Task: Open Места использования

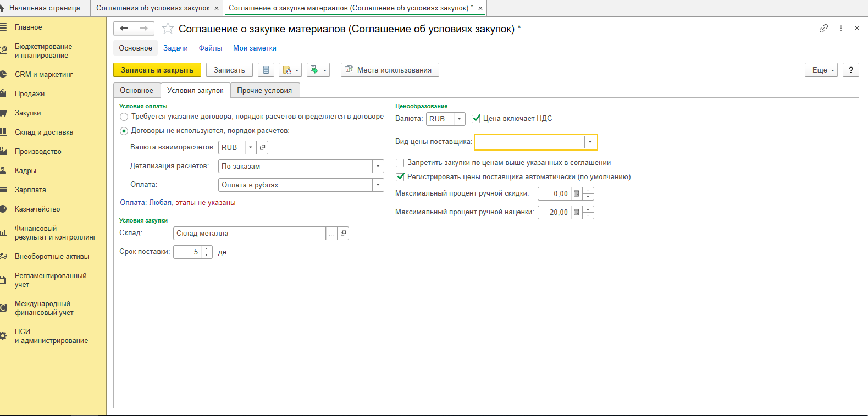Action: pyautogui.click(x=390, y=70)
